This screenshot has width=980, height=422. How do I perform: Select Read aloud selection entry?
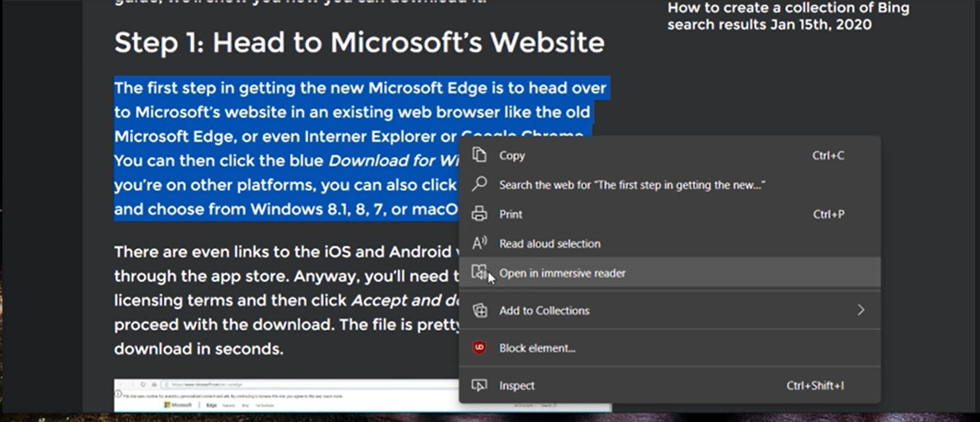pyautogui.click(x=670, y=243)
